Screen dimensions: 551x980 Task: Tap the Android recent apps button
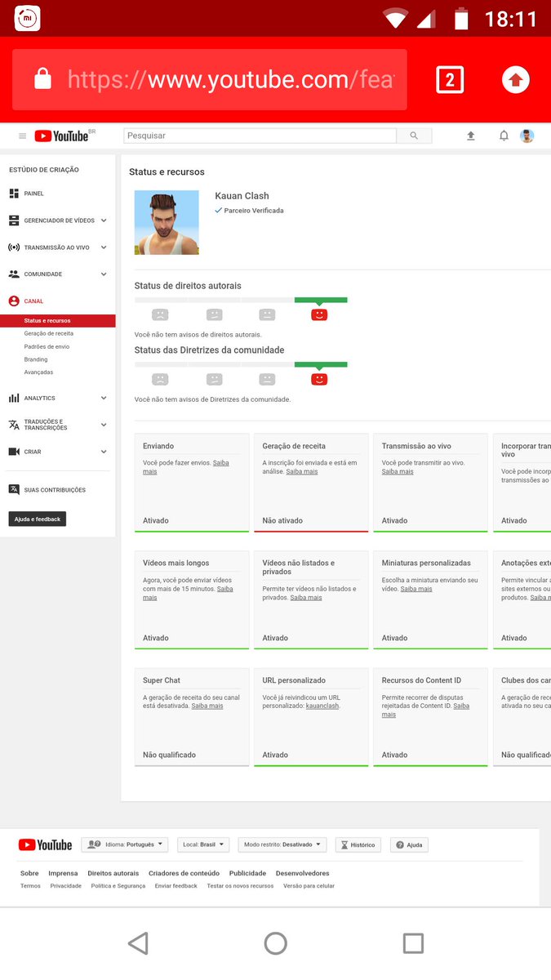(x=413, y=943)
